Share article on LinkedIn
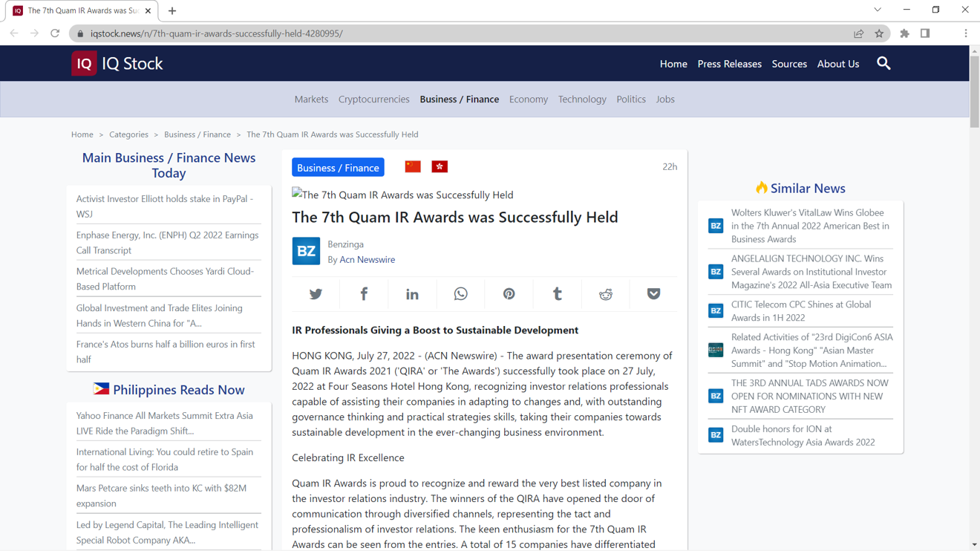This screenshot has width=980, height=551. pos(412,294)
